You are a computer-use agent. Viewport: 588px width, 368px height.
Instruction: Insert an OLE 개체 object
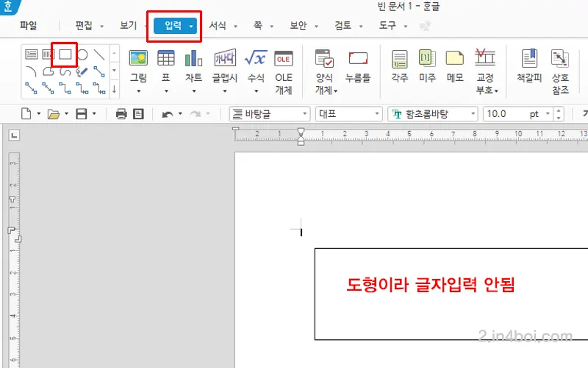tap(284, 72)
